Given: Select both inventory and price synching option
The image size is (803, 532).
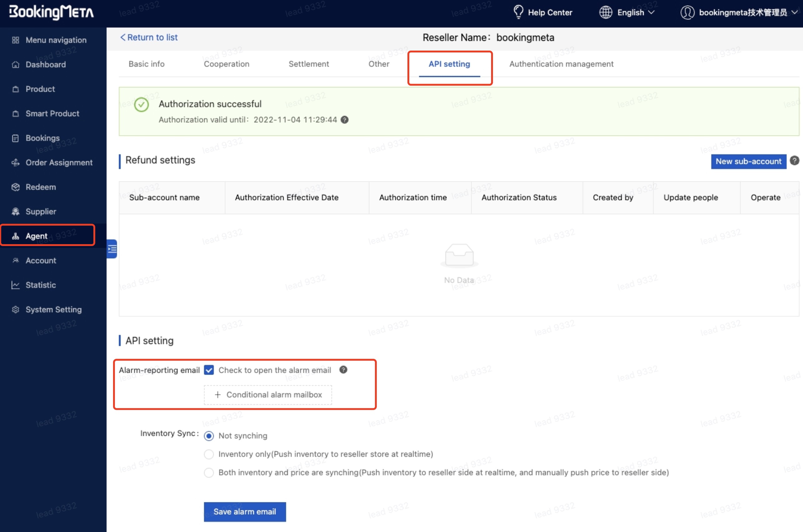Looking at the screenshot, I should click(x=209, y=473).
